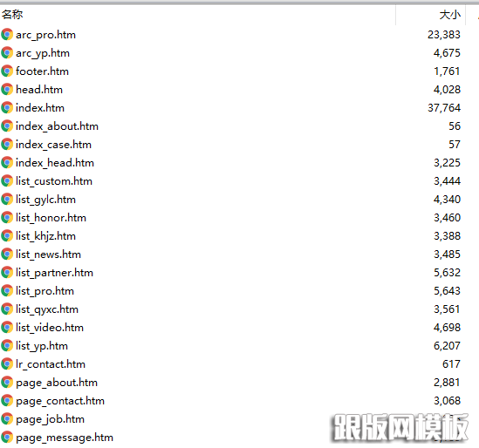Select the Chrome icon of page_message.htm
This screenshot has width=479, height=448.
(x=7, y=438)
